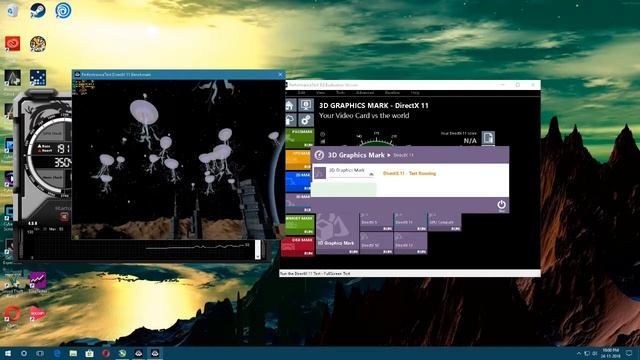Screen dimensions: 640x360
Task: Click the small info icon left of gauge
Action: 322,134
